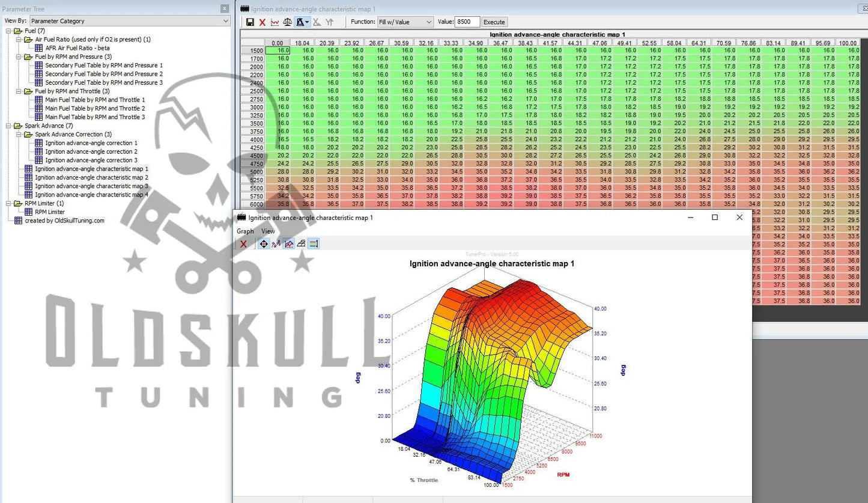Collapse the Fuel (7) tree folder

(8, 31)
